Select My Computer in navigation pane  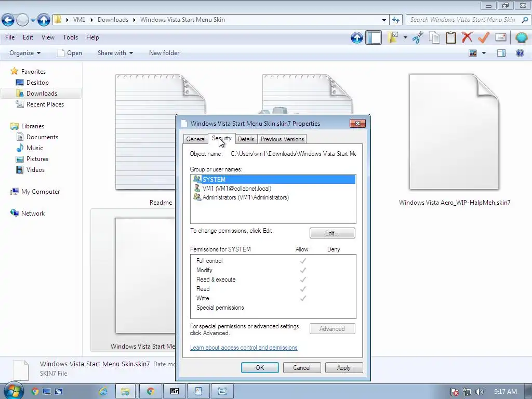[41, 192]
